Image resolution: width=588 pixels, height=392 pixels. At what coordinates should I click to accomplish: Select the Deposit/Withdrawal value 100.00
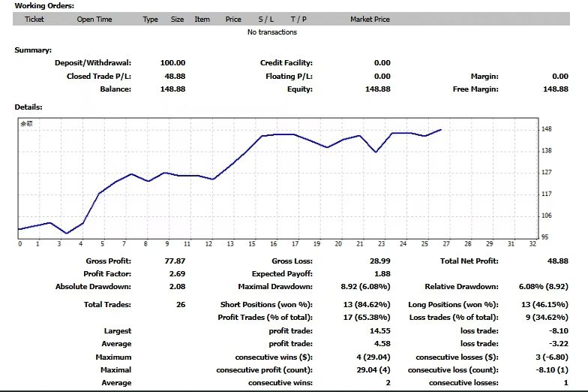(x=172, y=63)
